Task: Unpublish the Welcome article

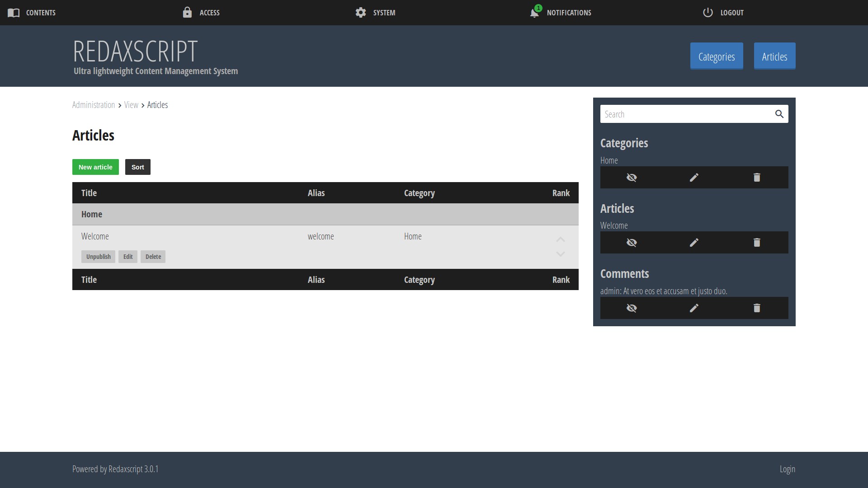Action: (x=99, y=257)
